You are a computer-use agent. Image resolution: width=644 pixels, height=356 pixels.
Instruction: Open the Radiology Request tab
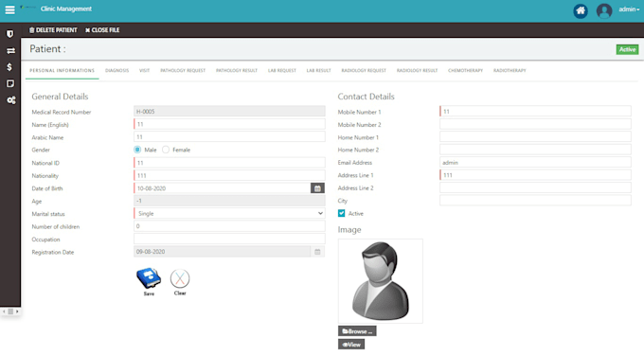tap(364, 71)
